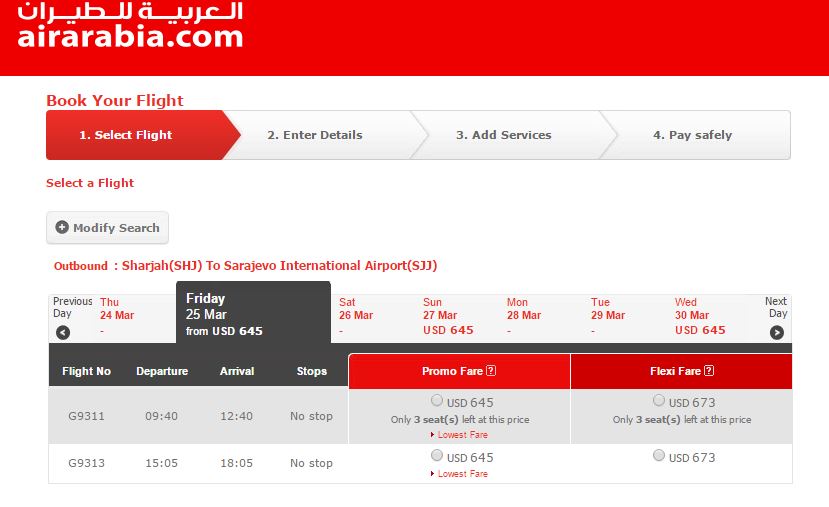Click the Next Day label
This screenshot has width=829, height=507.
776,307
